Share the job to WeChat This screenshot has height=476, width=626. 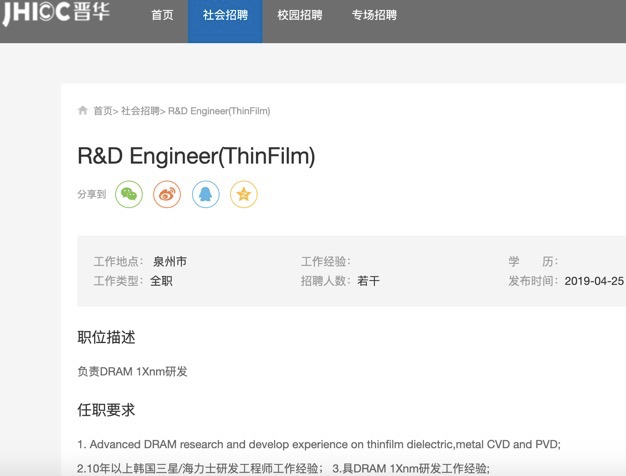click(129, 194)
